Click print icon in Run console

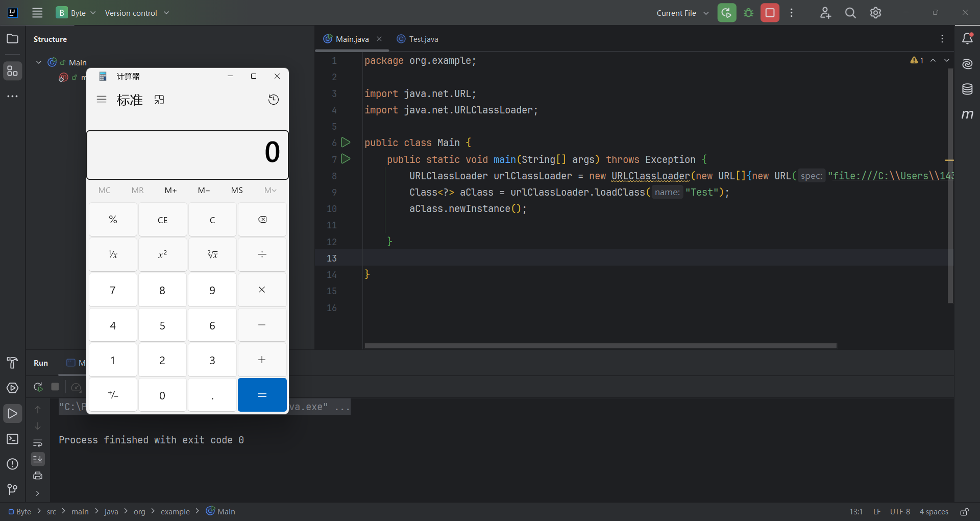pyautogui.click(x=38, y=476)
